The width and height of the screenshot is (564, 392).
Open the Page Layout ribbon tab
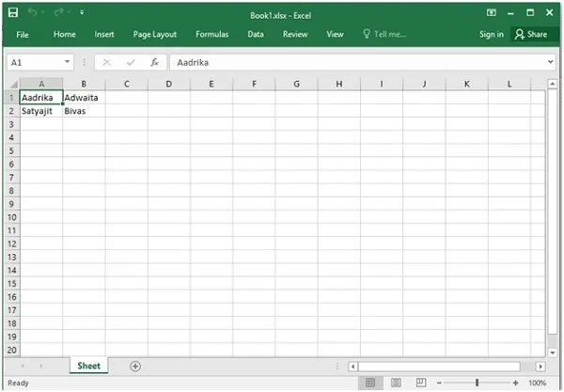(155, 35)
